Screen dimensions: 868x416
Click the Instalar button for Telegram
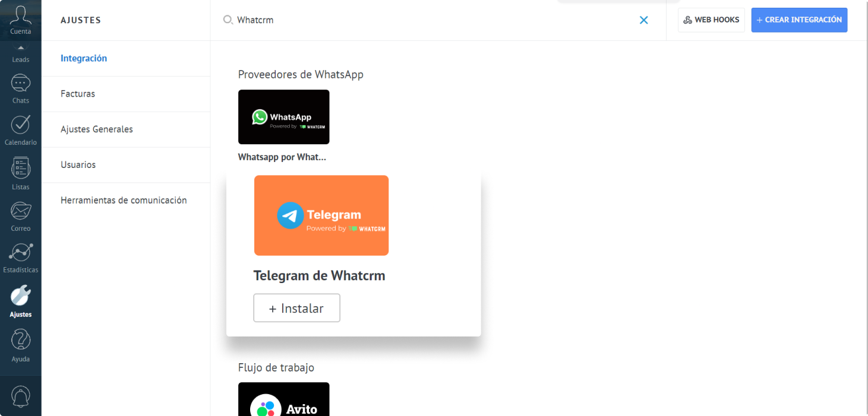pyautogui.click(x=296, y=308)
